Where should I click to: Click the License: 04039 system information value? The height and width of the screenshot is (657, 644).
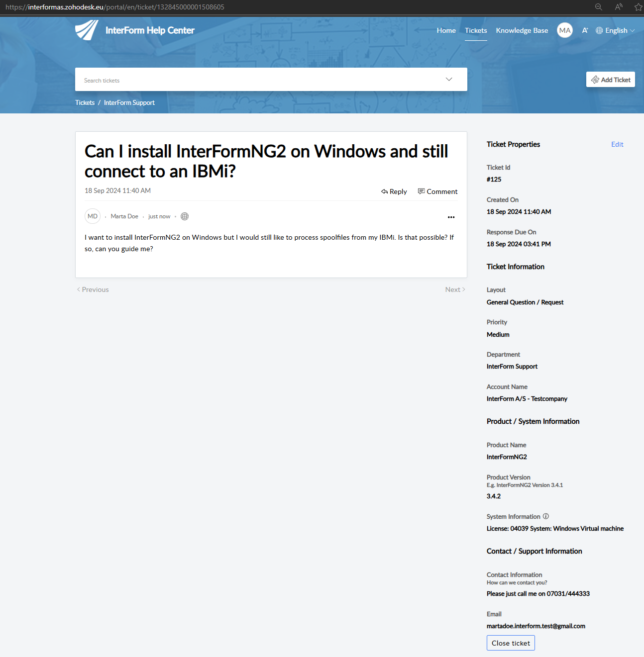[555, 529]
